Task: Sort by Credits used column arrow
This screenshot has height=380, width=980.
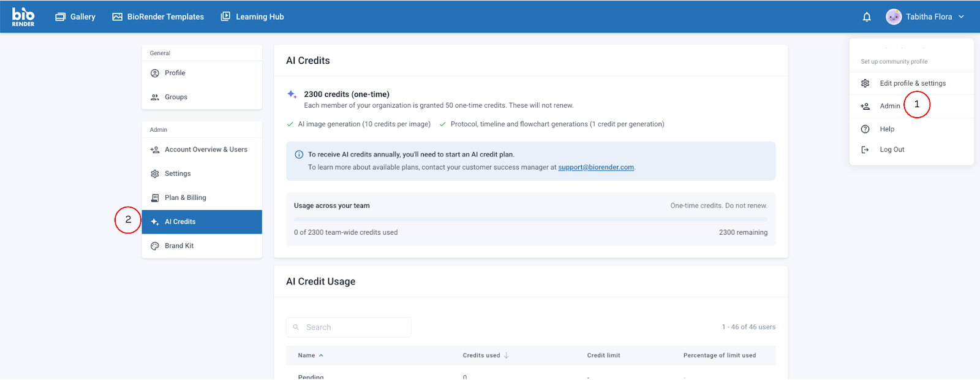Action: [507, 355]
